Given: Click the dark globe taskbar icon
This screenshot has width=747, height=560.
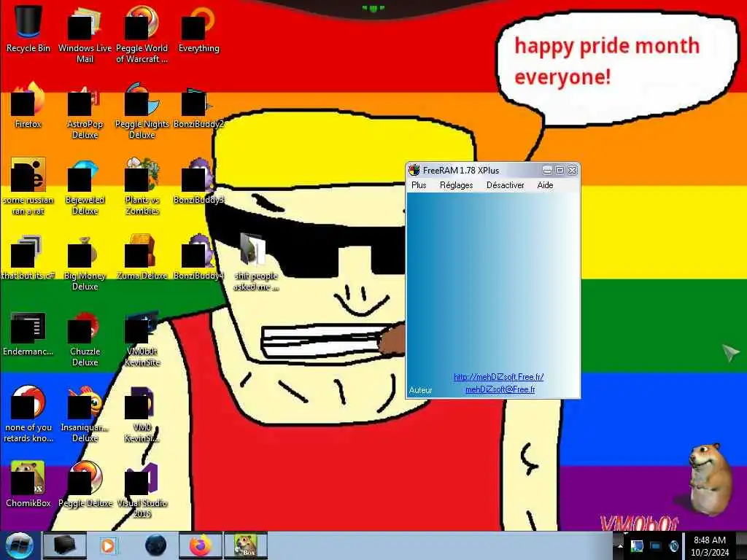Looking at the screenshot, I should (x=155, y=545).
